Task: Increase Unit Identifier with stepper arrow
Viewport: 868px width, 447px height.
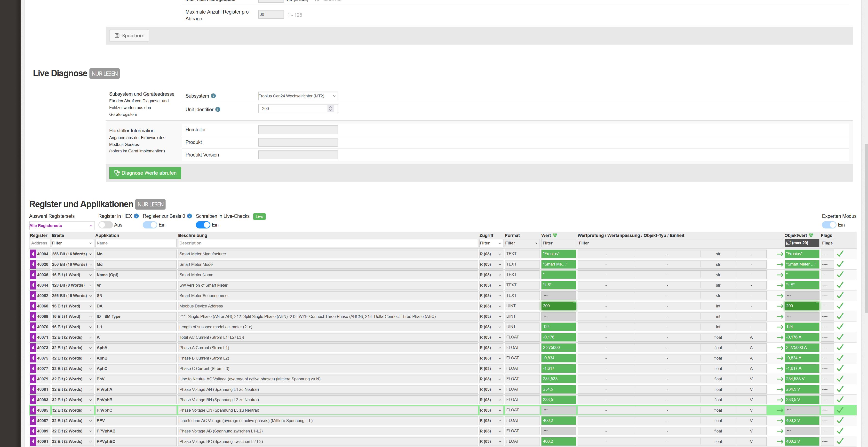Action: 331,107
